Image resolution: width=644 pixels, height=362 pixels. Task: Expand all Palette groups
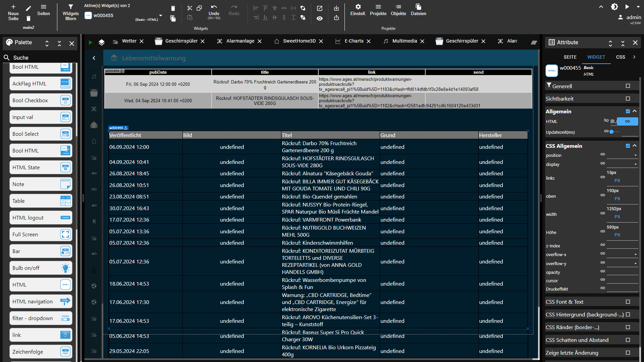pos(47,44)
